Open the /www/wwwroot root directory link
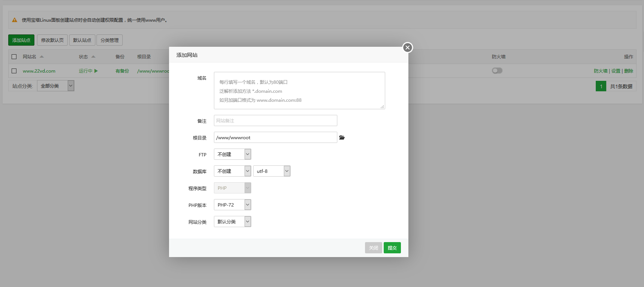Screen dimensions: 644x287 click(153, 71)
